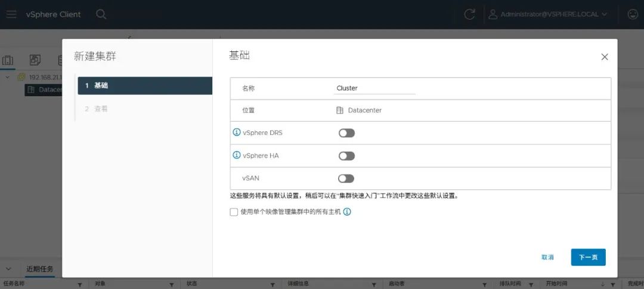Close the new cluster dialog
Viewport: 644px width, 289px height.
click(x=605, y=57)
